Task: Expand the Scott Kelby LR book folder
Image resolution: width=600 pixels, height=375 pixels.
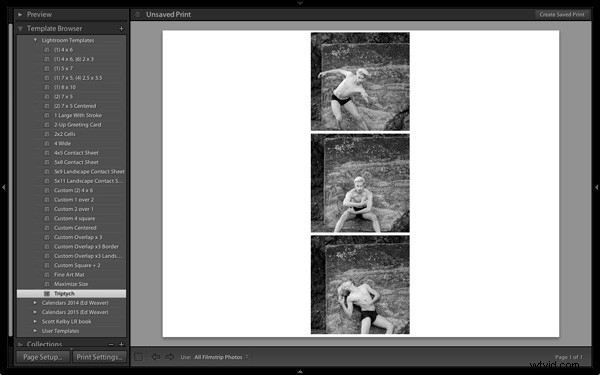Action: (35, 321)
